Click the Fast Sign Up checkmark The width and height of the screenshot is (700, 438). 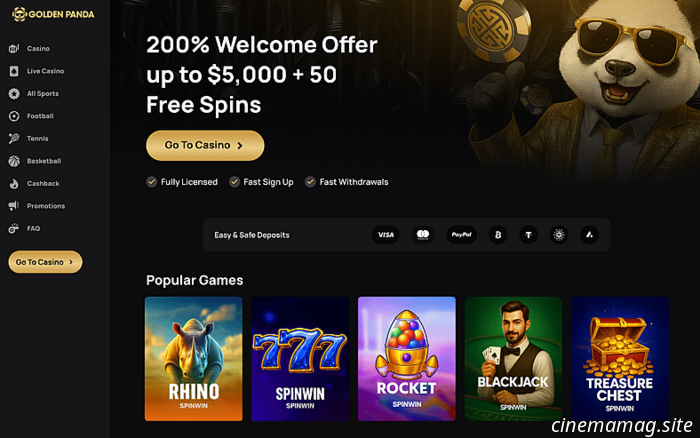click(x=234, y=182)
